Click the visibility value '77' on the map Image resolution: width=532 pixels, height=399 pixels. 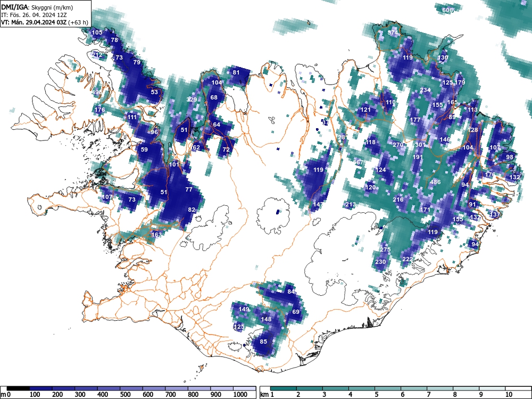point(189,190)
